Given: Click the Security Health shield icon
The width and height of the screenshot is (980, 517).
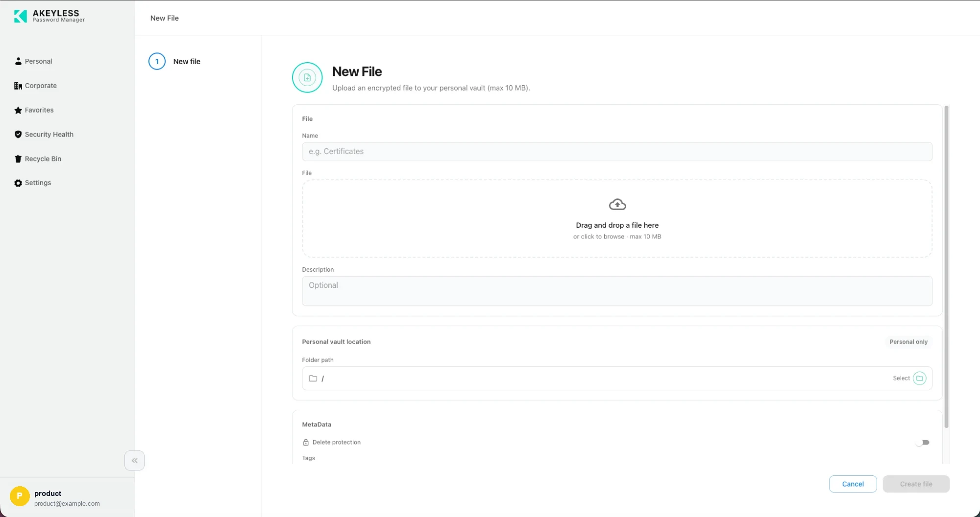Looking at the screenshot, I should tap(18, 134).
